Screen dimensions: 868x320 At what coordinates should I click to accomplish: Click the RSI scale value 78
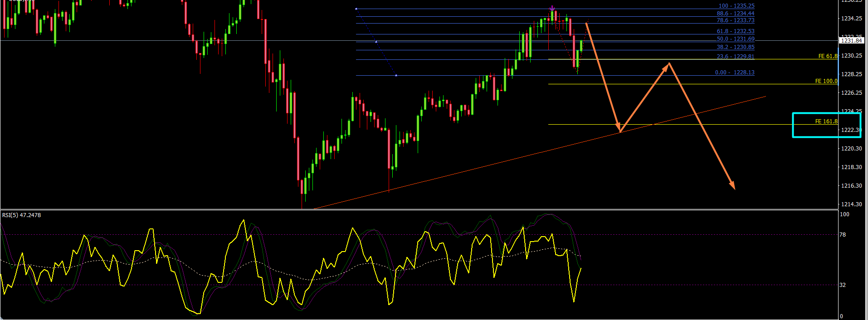pos(843,235)
